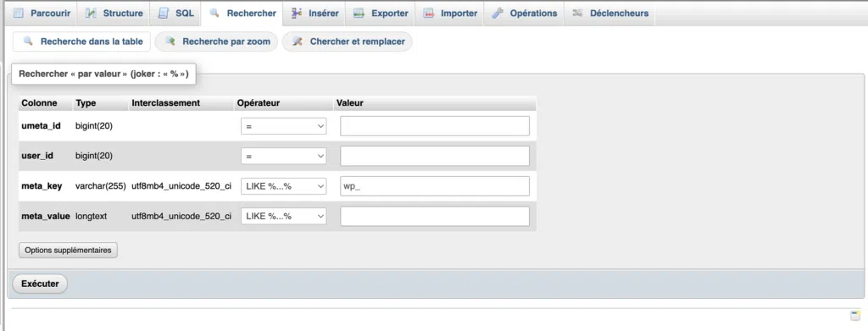Click the user_id column name

37,156
